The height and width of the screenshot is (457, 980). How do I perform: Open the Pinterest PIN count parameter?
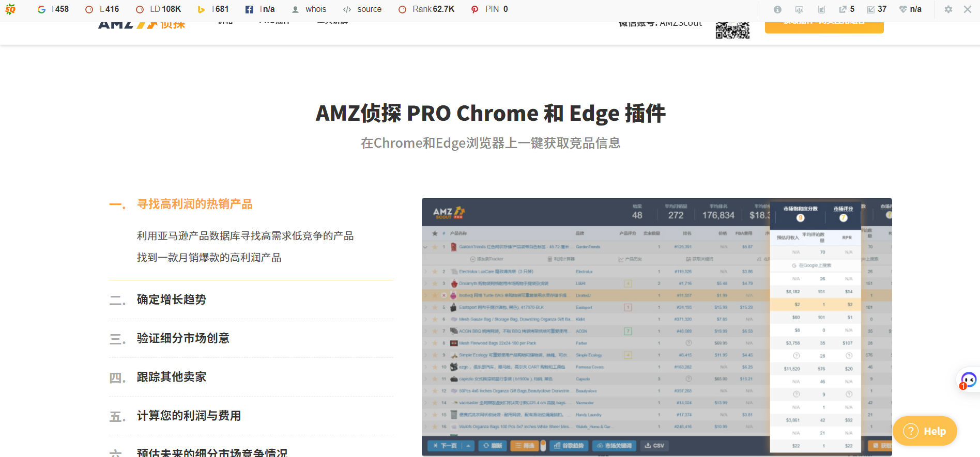pos(489,9)
